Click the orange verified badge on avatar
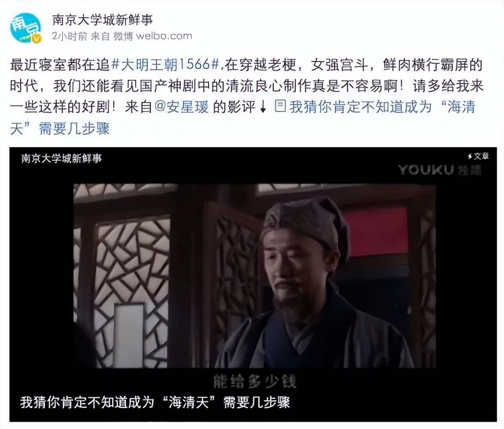 [37, 39]
